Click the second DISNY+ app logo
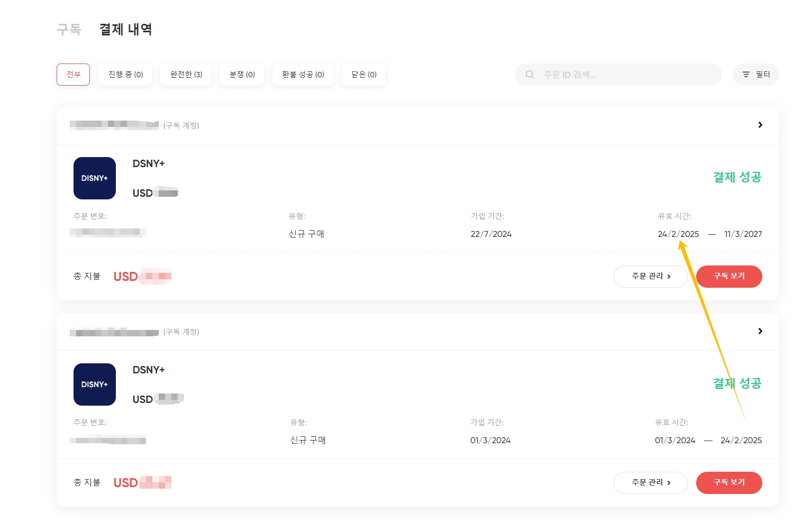The height and width of the screenshot is (522, 812). pyautogui.click(x=95, y=384)
